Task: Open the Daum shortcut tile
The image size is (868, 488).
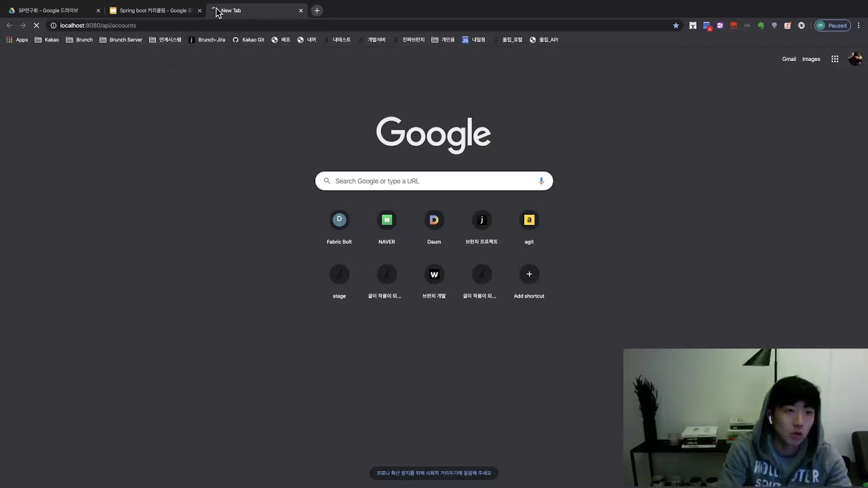Action: coord(434,228)
